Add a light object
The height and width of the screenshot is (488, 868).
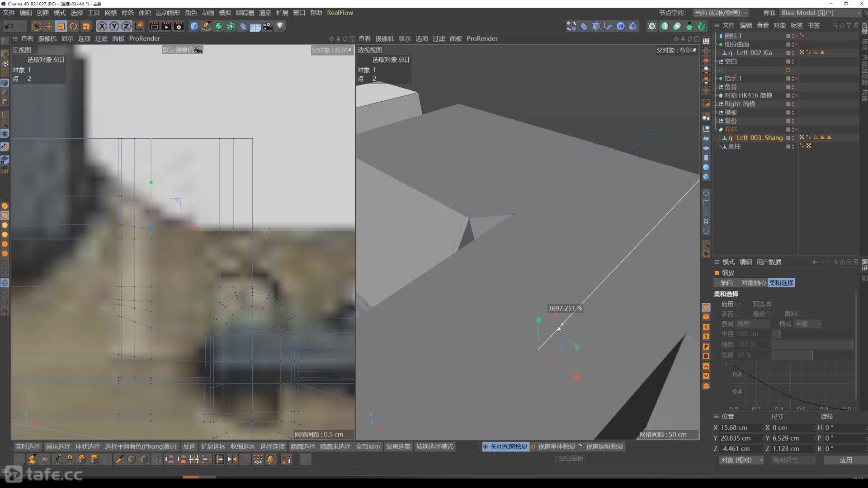pyautogui.click(x=280, y=26)
